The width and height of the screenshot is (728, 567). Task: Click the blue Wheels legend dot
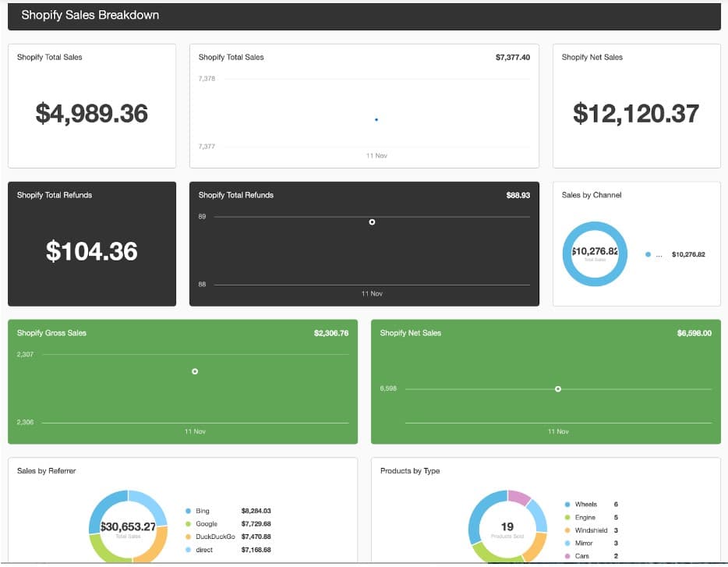(x=567, y=504)
